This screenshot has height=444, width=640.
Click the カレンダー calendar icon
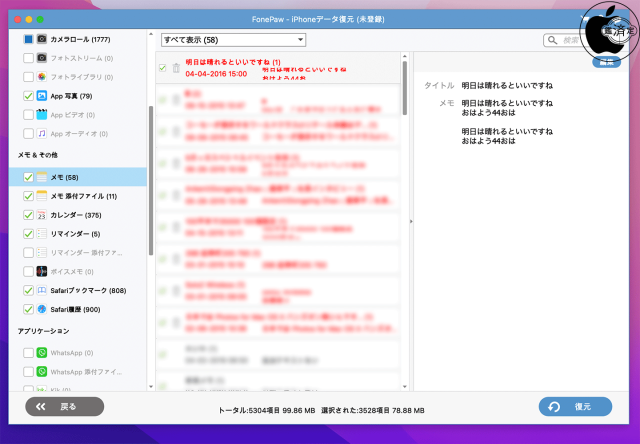[42, 215]
